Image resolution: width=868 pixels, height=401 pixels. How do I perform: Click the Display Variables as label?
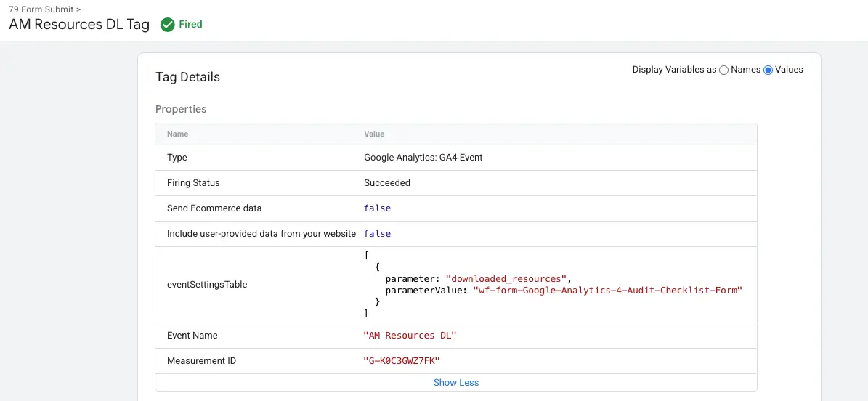coord(674,70)
